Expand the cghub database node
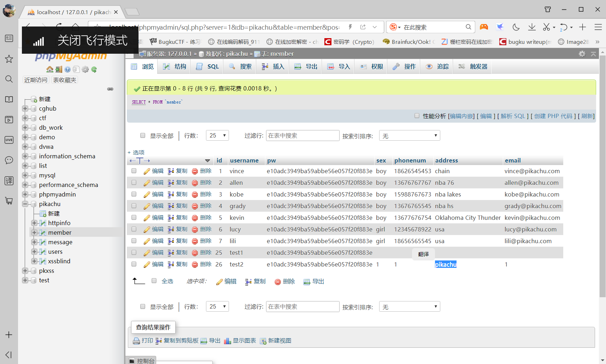The image size is (606, 364). click(x=25, y=108)
